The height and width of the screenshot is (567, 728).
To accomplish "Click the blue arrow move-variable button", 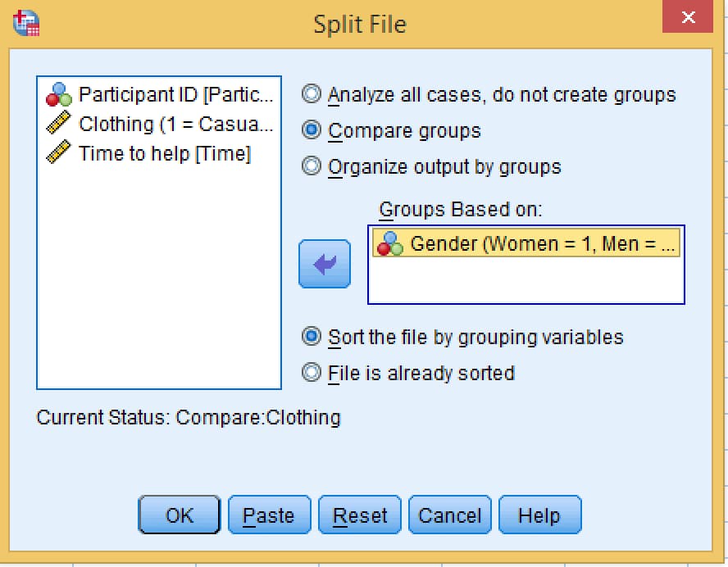I will point(325,264).
